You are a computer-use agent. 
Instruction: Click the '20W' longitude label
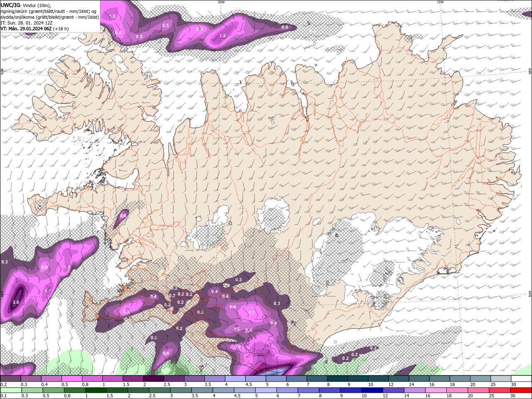[x=221, y=2]
